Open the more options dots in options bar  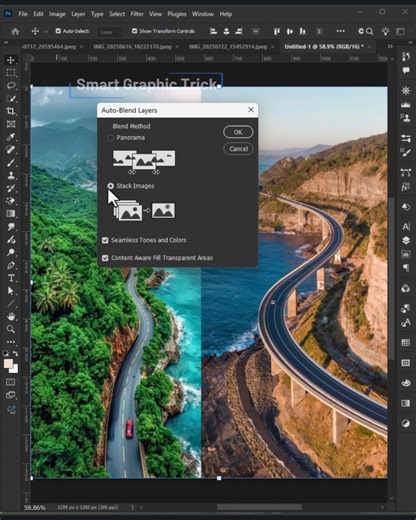pyautogui.click(x=340, y=31)
